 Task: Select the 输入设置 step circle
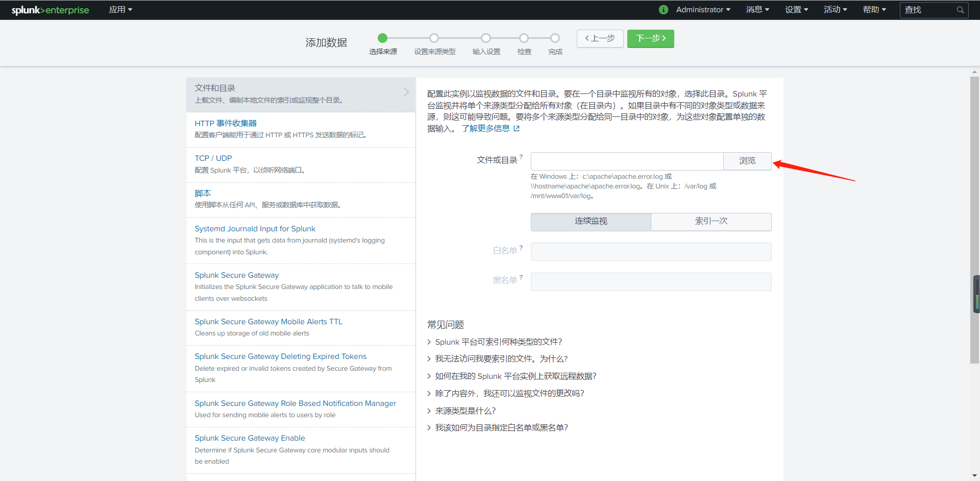pyautogui.click(x=486, y=38)
